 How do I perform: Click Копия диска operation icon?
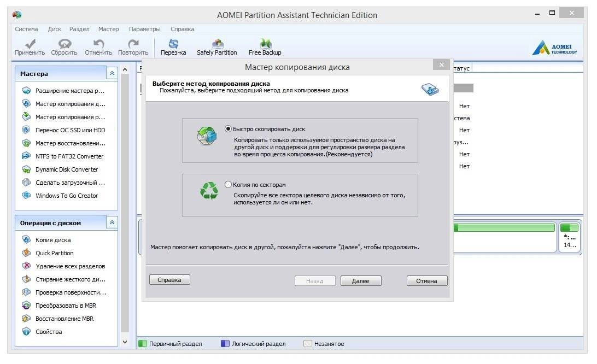pos(26,239)
